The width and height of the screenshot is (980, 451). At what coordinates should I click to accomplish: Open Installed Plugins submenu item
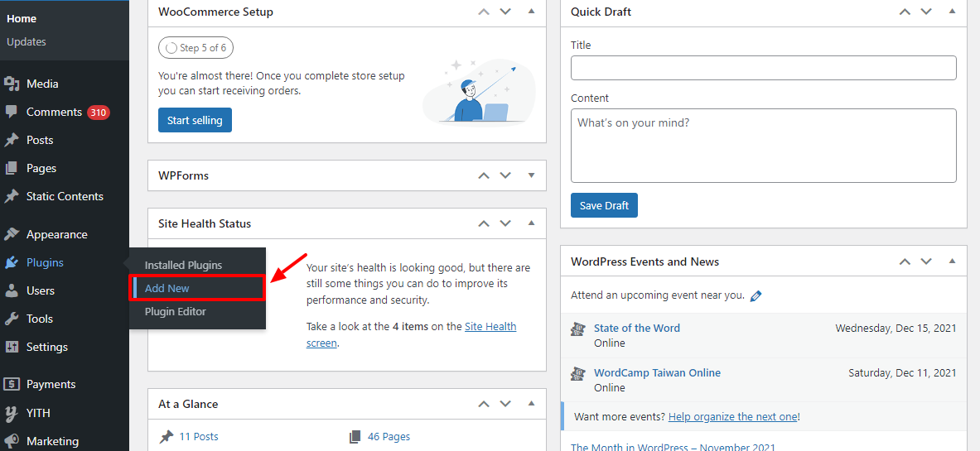[183, 265]
